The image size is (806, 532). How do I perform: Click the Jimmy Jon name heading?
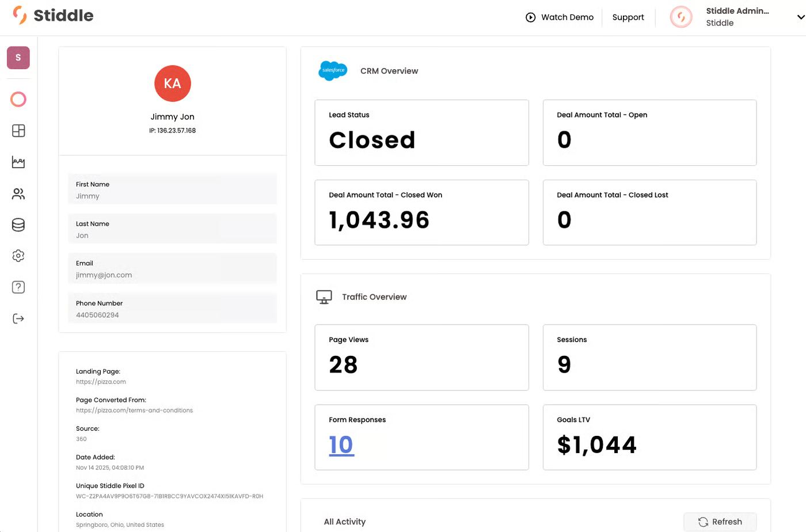tap(173, 117)
